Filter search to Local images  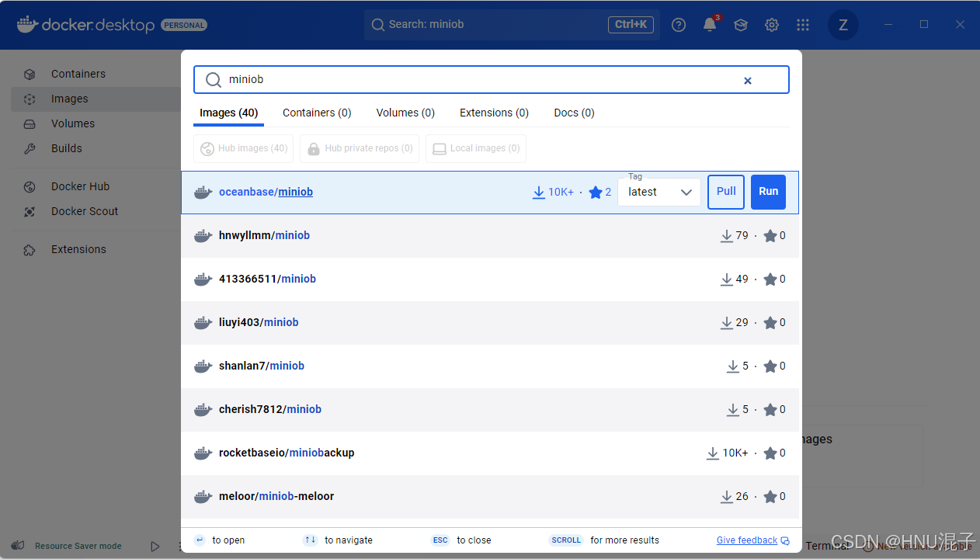coord(475,148)
